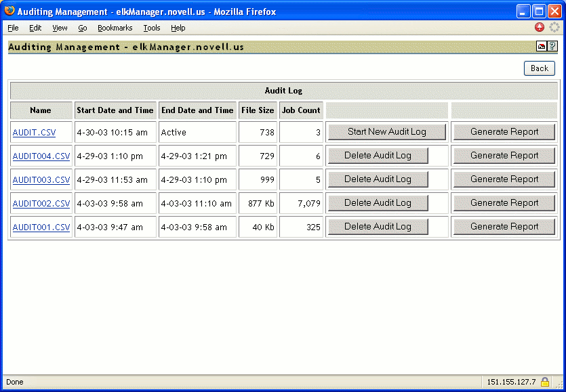Click the Back button

click(x=540, y=68)
